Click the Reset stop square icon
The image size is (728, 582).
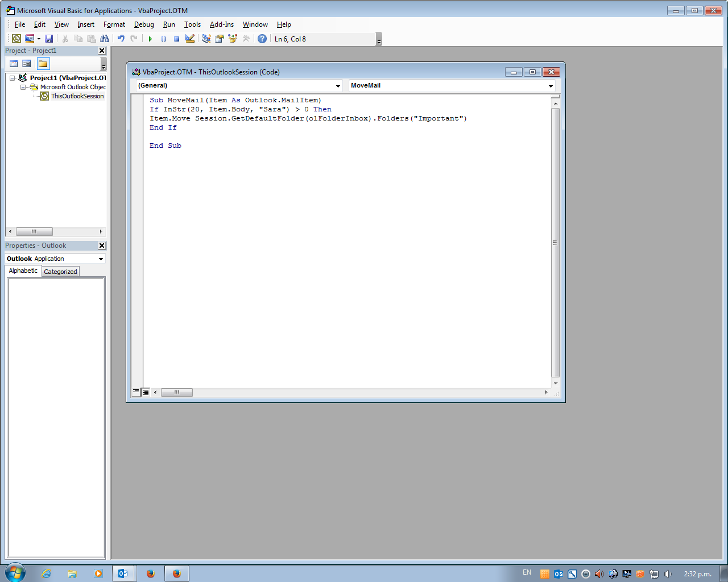[x=176, y=39]
